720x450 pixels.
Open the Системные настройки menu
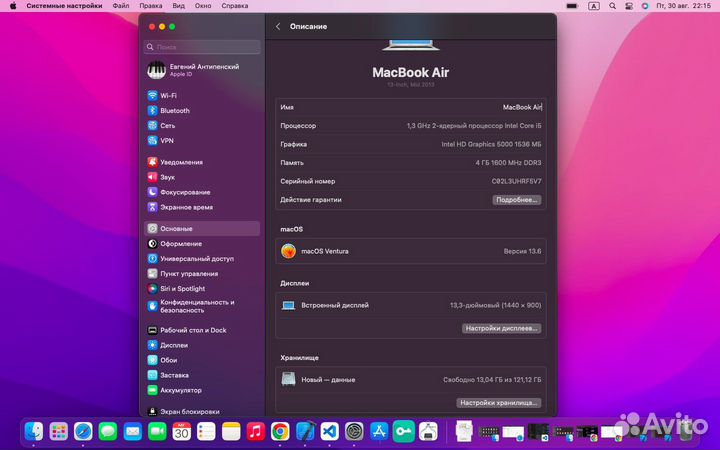64,6
